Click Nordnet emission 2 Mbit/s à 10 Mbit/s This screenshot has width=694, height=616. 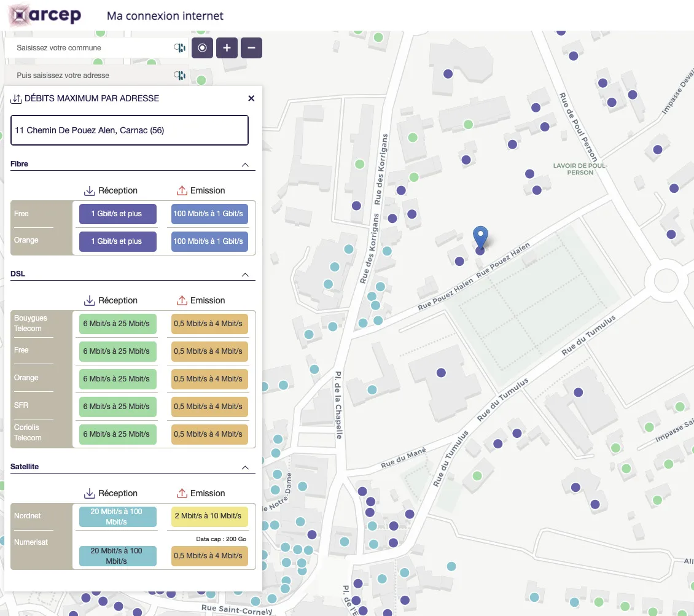click(x=209, y=516)
